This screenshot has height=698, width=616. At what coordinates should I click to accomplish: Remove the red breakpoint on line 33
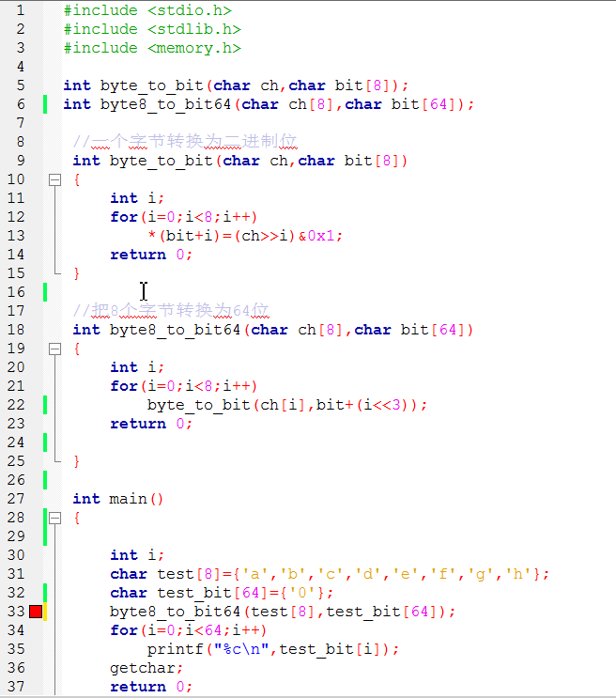pos(36,612)
